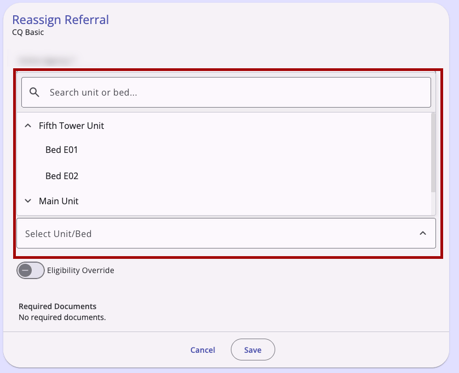459x373 pixels.
Task: Click the magnifying glass search icon
Action: 34,92
